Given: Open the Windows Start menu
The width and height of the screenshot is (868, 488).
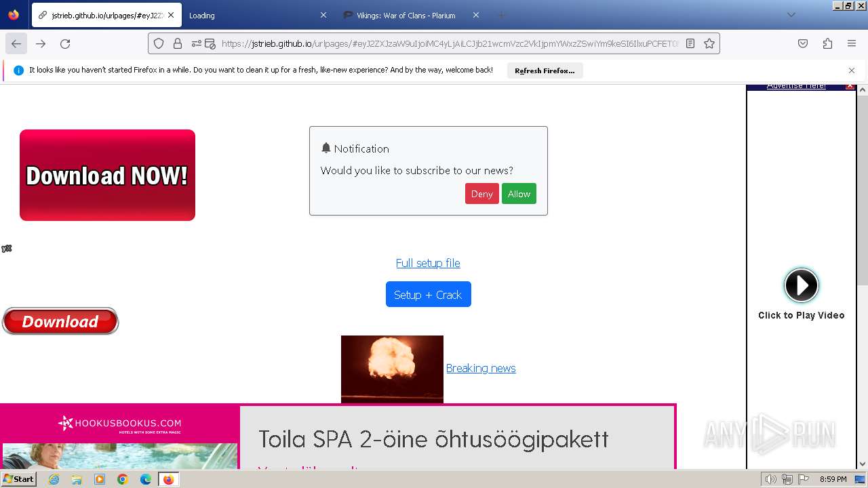Looking at the screenshot, I should pos(19,479).
